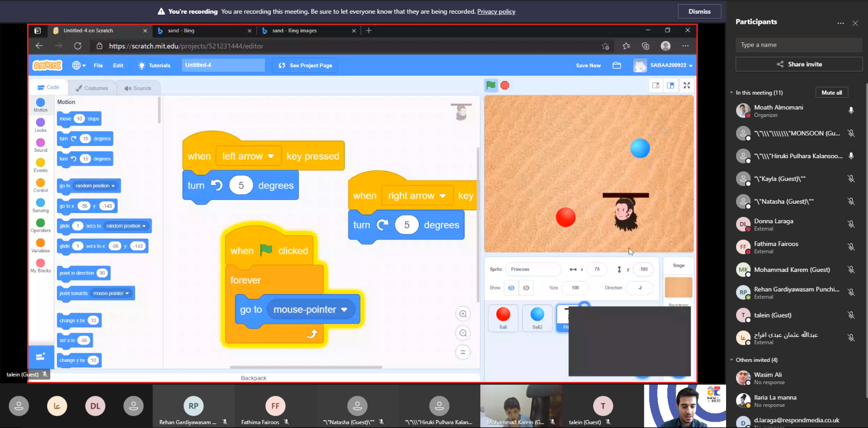Screen dimensions: 868x428
Task: Toggle Mohammad Karem muted microphone
Action: [x=851, y=270]
